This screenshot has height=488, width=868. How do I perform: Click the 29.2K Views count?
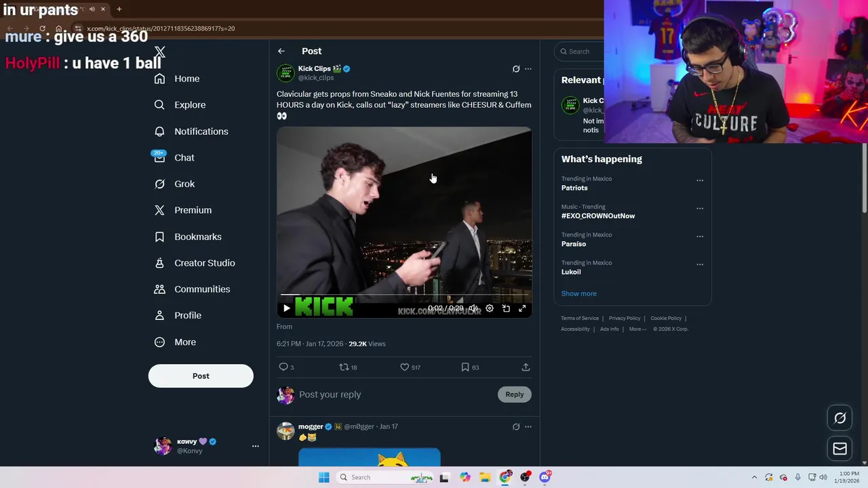click(x=367, y=344)
